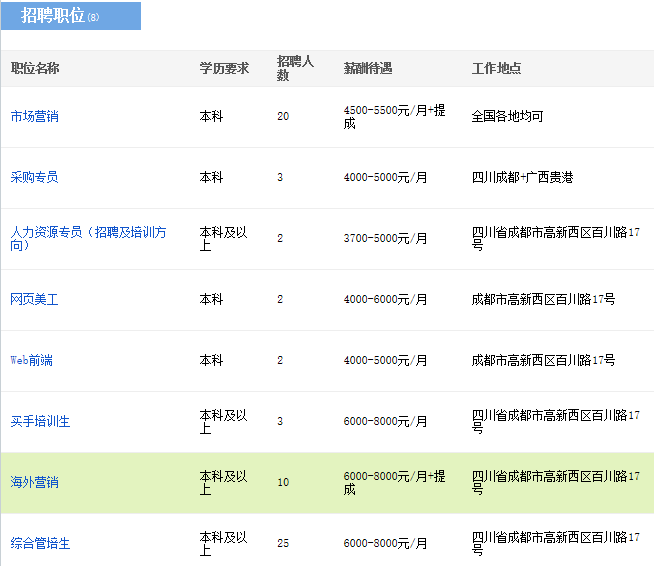Image resolution: width=654 pixels, height=566 pixels.
Task: Click the 职位名称 column header
Action: (34, 68)
